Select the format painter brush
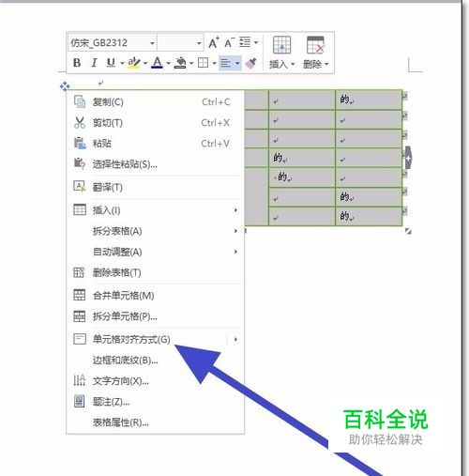The image size is (469, 476). click(x=251, y=63)
